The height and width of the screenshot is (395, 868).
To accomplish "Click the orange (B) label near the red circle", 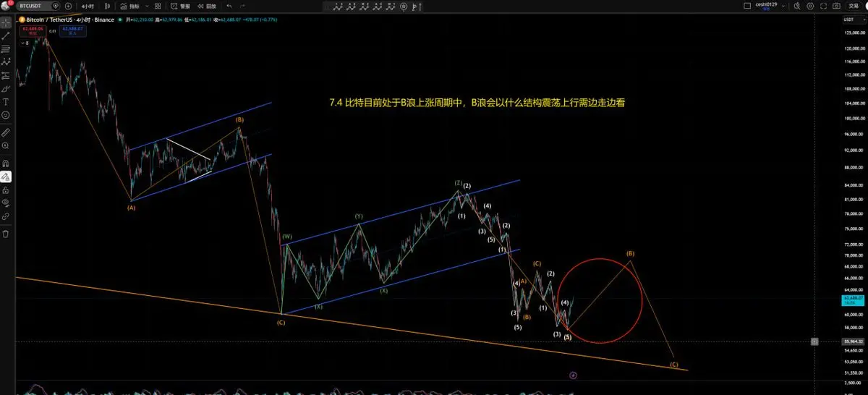I will 630,254.
